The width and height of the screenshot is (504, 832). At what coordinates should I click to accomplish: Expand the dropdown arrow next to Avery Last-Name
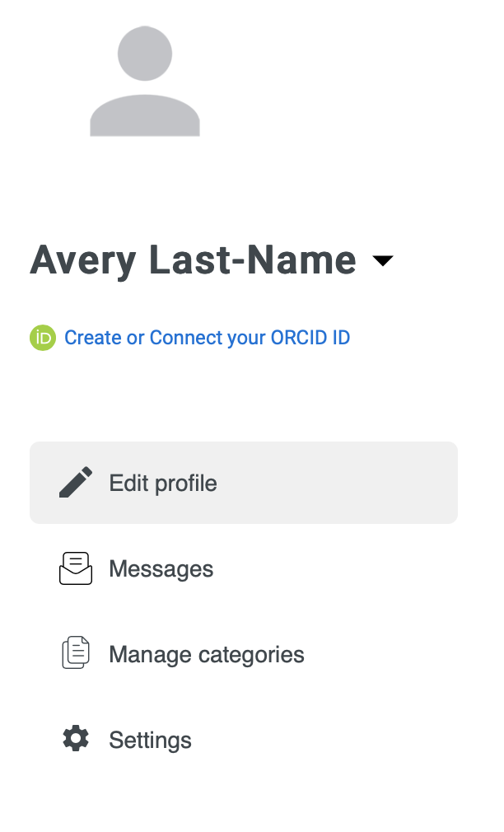pos(384,261)
